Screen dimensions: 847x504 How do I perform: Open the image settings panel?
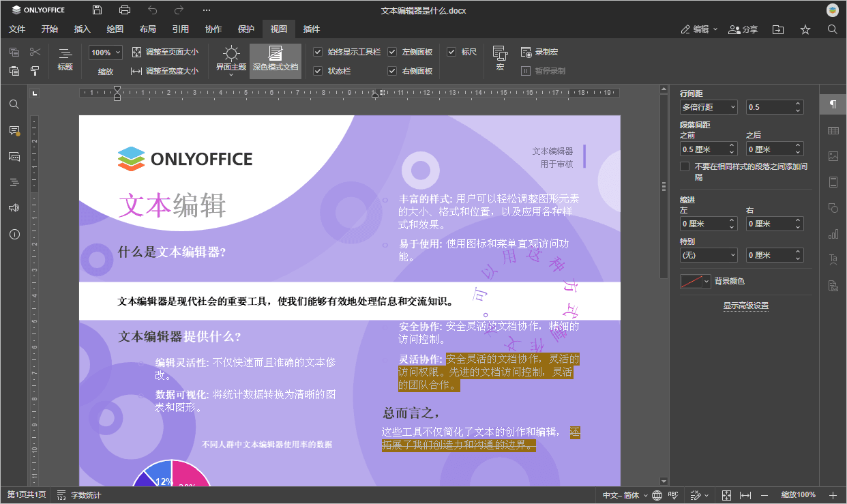[x=833, y=156]
